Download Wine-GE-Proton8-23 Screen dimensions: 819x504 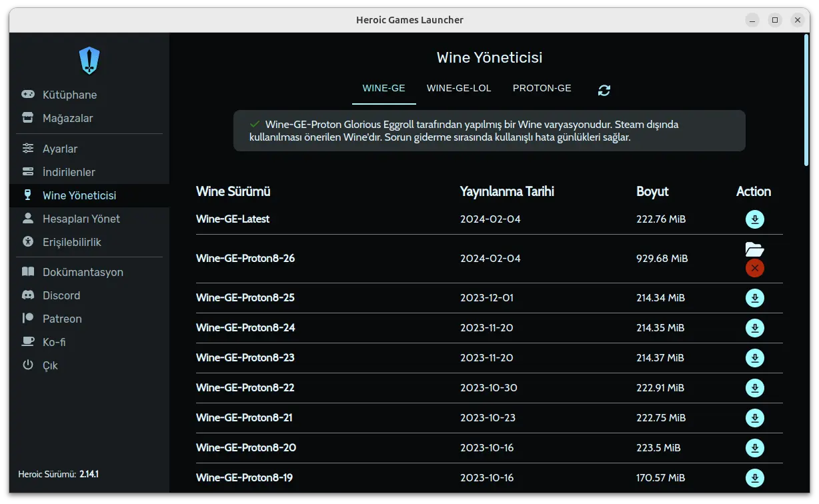(755, 358)
